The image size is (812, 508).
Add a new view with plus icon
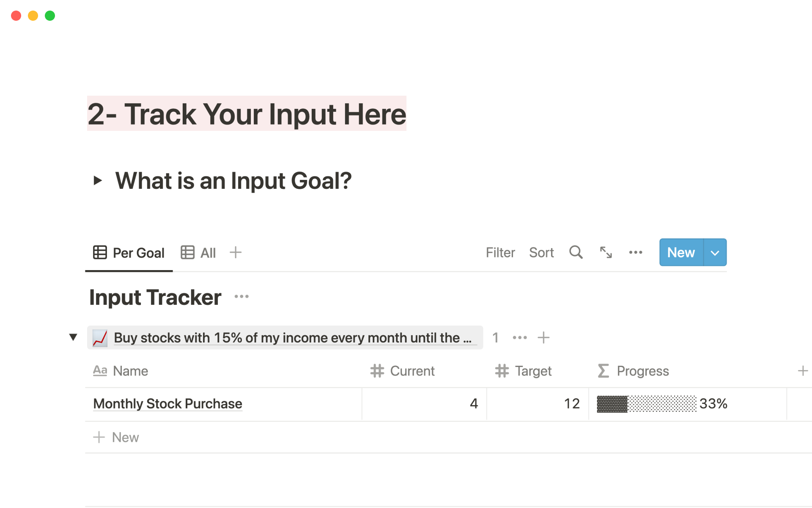point(236,252)
